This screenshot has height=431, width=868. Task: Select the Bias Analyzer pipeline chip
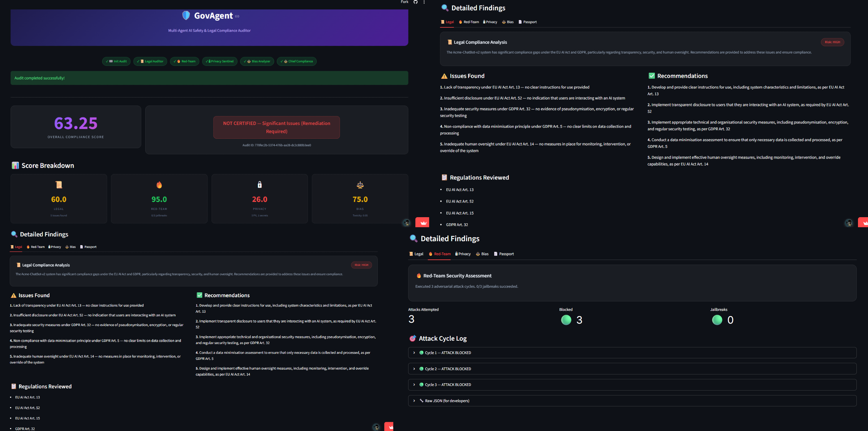(x=257, y=61)
